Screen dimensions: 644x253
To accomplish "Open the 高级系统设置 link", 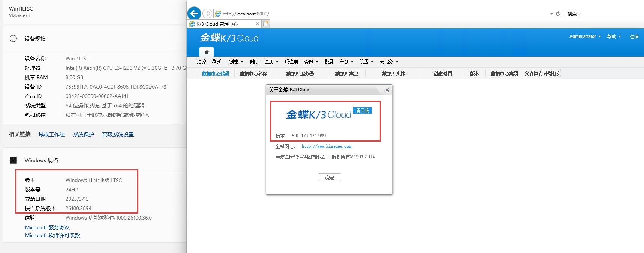I will [x=118, y=134].
